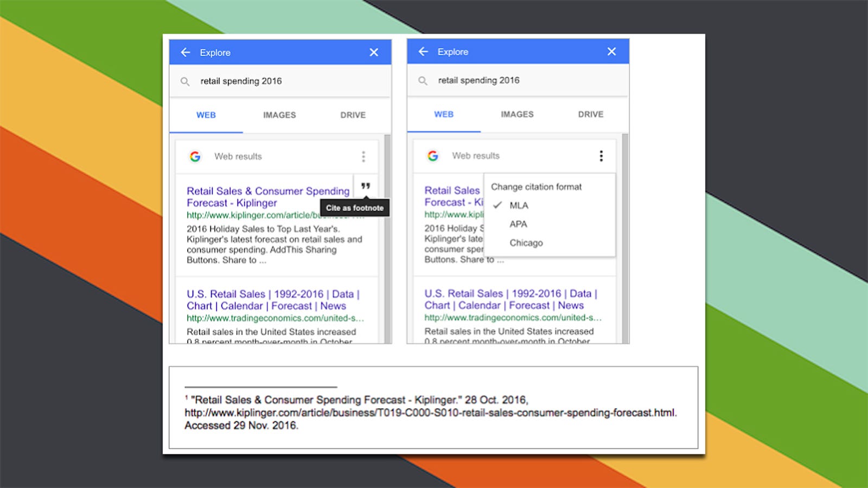
Task: Open DRIVE tab in right panel
Action: pyautogui.click(x=591, y=114)
